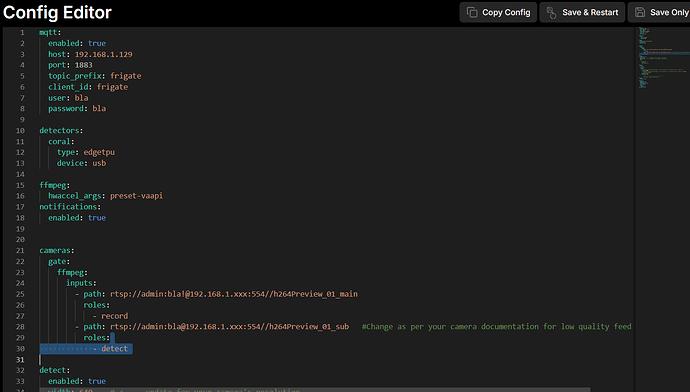The width and height of the screenshot is (690, 392).
Task: Click 'roles:' on line 29
Action: (x=97, y=337)
